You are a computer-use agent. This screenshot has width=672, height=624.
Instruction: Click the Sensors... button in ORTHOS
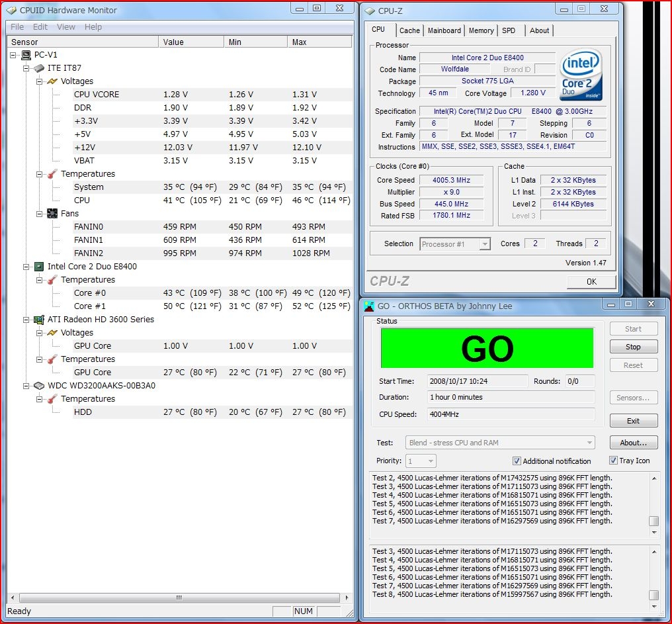[634, 398]
